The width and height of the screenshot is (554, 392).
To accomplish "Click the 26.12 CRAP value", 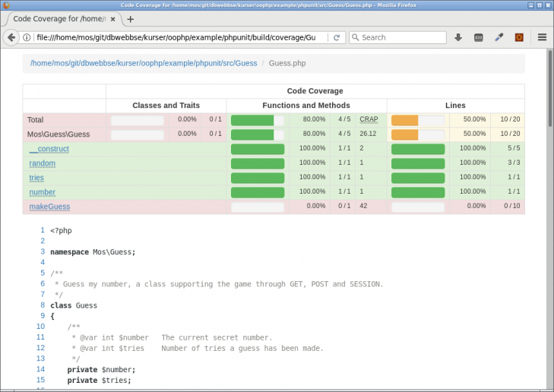I will click(x=368, y=134).
